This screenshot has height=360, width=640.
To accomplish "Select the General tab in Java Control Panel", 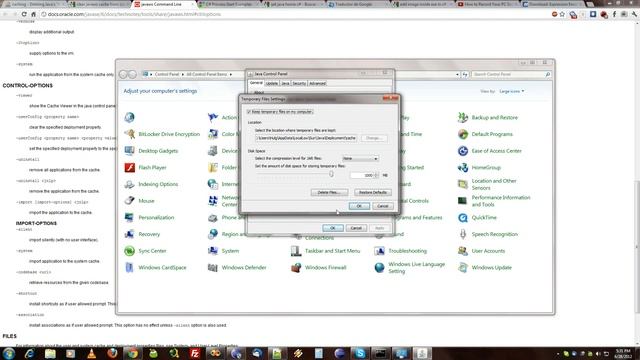I will pos(256,83).
